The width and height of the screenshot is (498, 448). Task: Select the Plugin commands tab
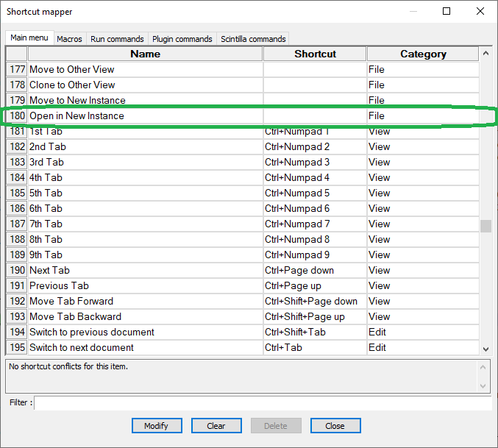(182, 39)
